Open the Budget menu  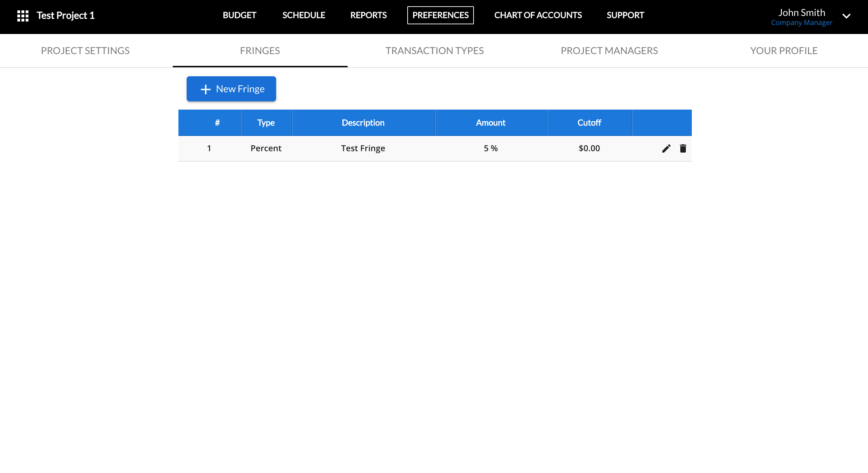[x=239, y=15]
